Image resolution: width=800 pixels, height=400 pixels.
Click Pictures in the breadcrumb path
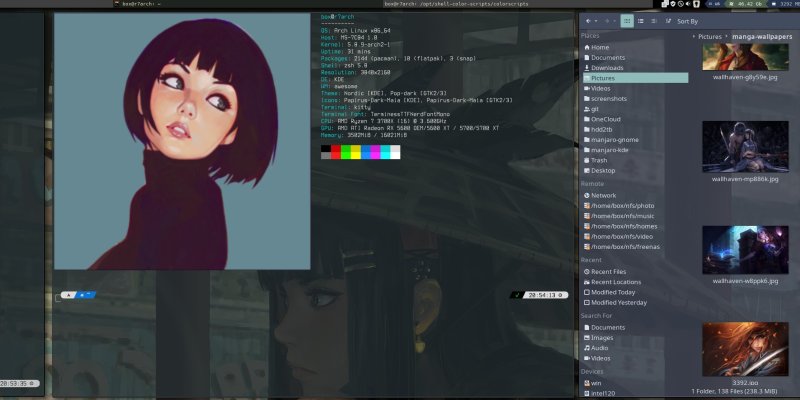(710, 36)
